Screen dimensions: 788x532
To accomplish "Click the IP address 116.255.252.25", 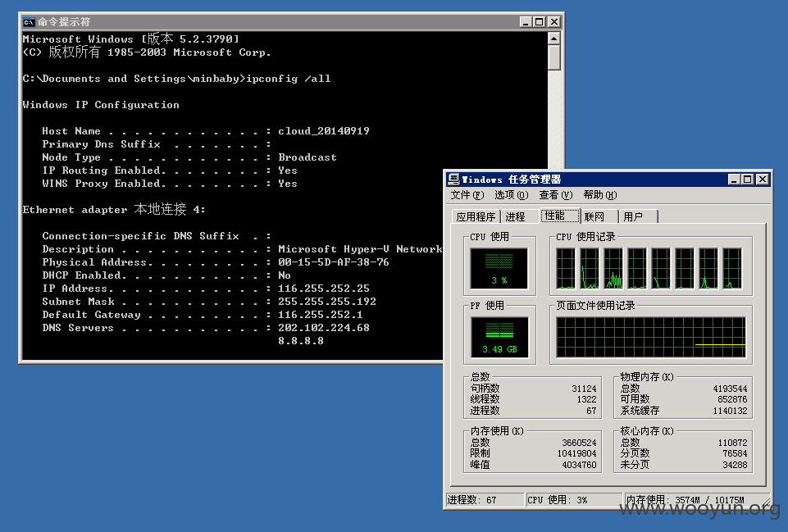I will pos(324,289).
